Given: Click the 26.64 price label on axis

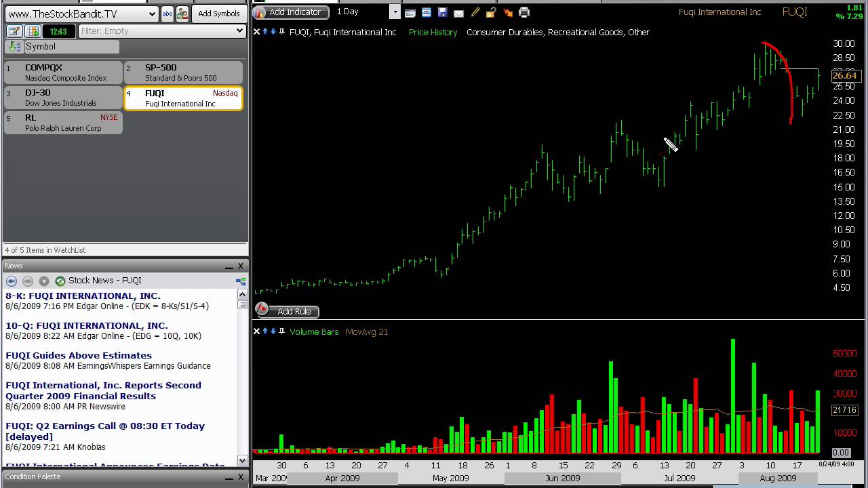Looking at the screenshot, I should click(845, 76).
